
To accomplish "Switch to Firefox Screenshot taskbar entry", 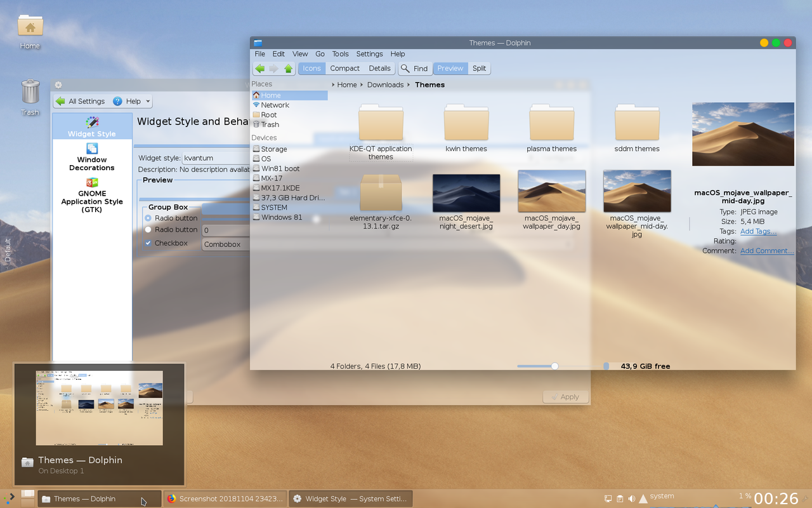I will pos(225,499).
